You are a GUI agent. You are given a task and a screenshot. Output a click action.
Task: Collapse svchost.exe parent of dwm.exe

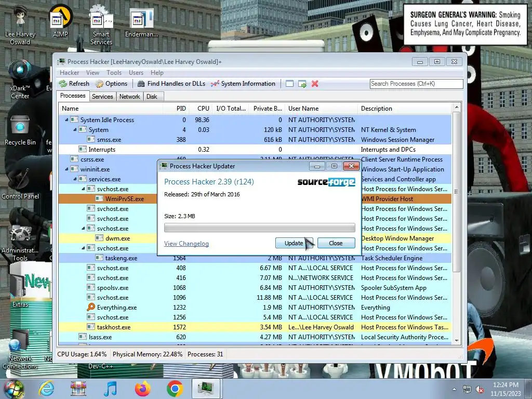coord(83,229)
